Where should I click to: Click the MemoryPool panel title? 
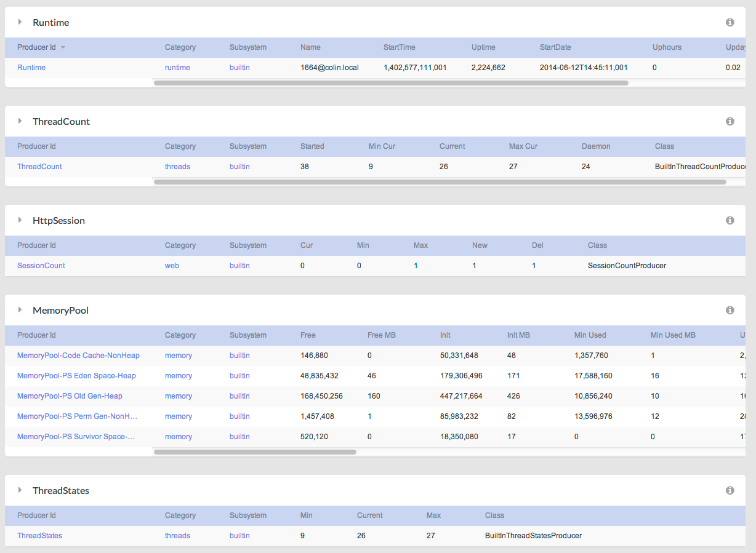60,310
